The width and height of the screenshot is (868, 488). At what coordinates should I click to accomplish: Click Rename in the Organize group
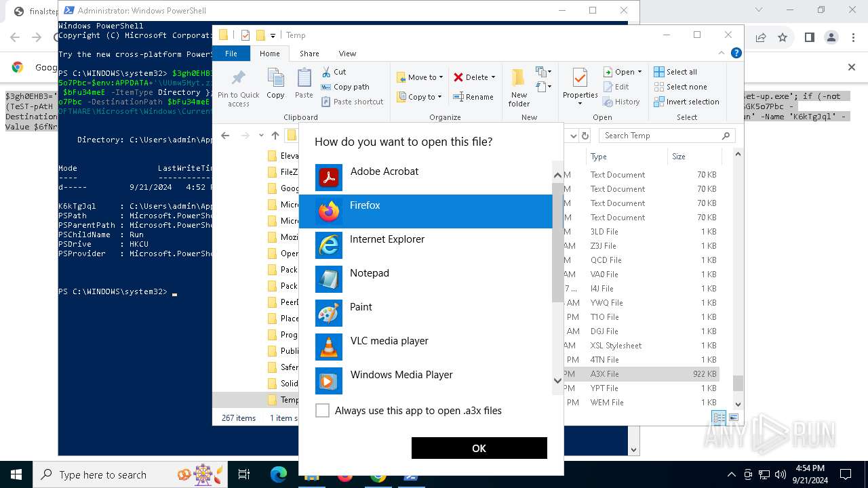click(473, 97)
